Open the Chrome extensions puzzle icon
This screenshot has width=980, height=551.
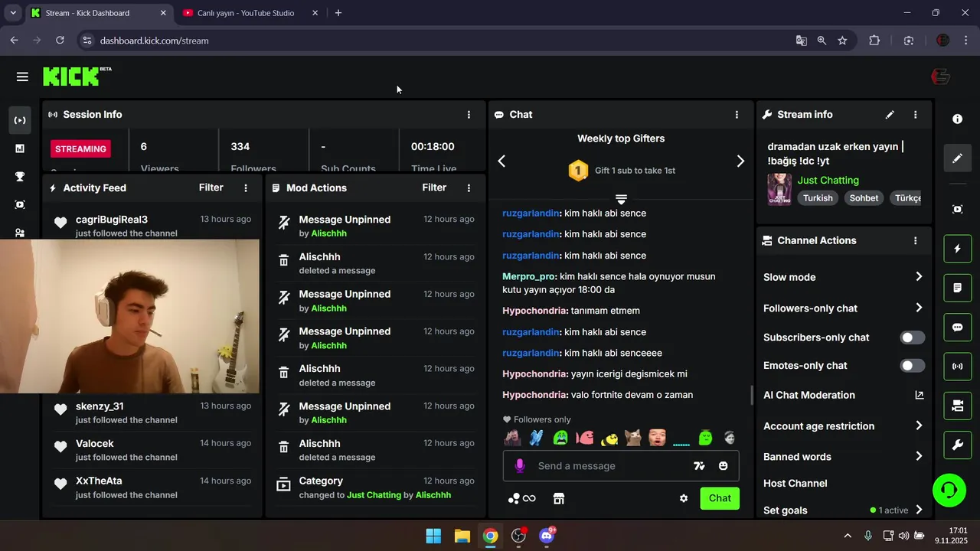point(874,41)
